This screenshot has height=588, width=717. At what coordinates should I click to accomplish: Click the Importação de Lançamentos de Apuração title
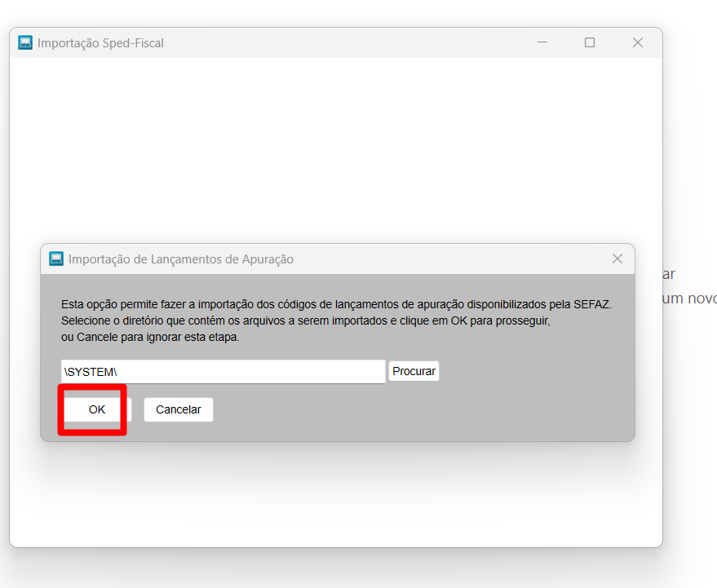[x=181, y=259]
